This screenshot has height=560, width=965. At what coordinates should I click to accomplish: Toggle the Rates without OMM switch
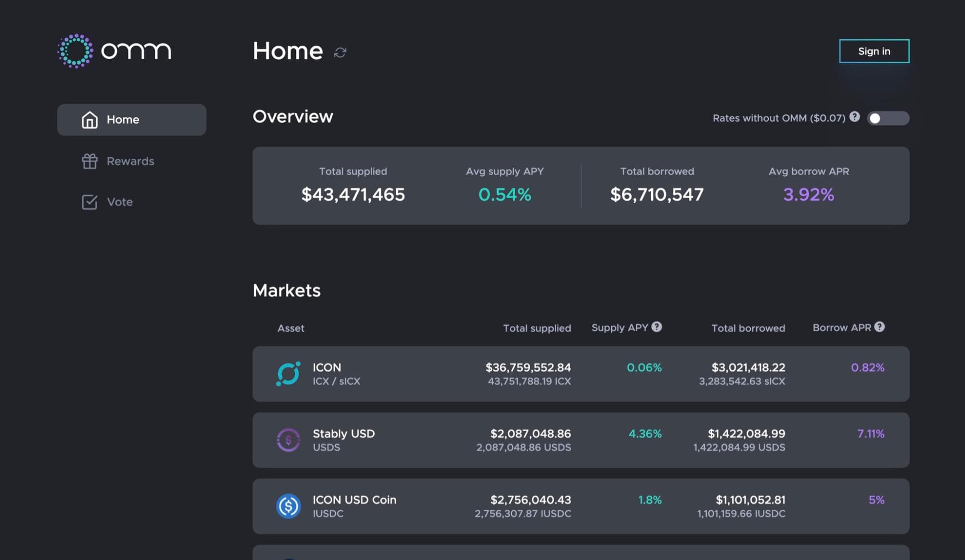tap(888, 118)
